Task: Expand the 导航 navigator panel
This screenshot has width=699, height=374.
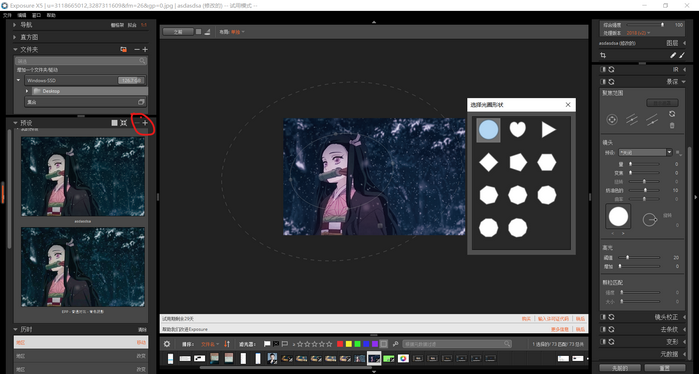Action: 15,25
